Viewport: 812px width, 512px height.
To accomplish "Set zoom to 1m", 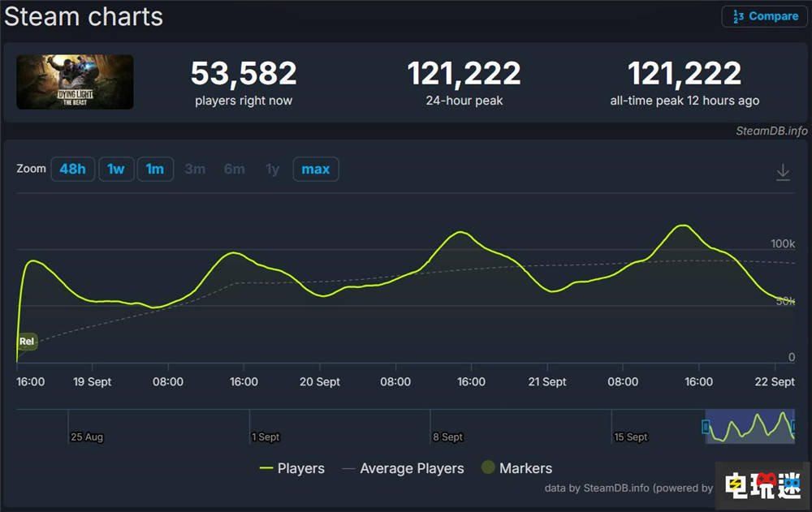I will coord(155,170).
